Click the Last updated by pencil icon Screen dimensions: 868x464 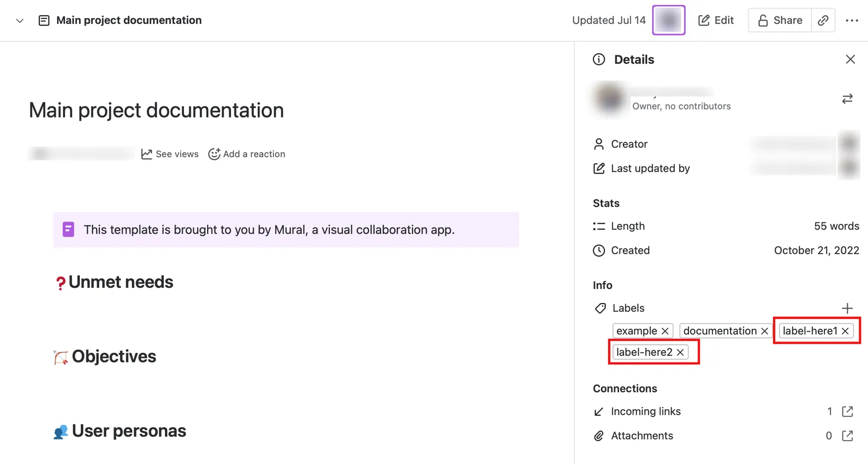(x=598, y=169)
